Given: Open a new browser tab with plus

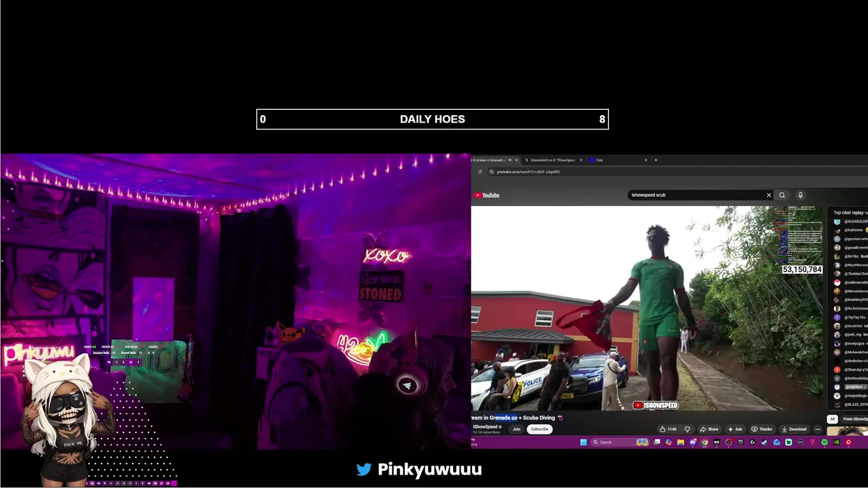Looking at the screenshot, I should (656, 160).
